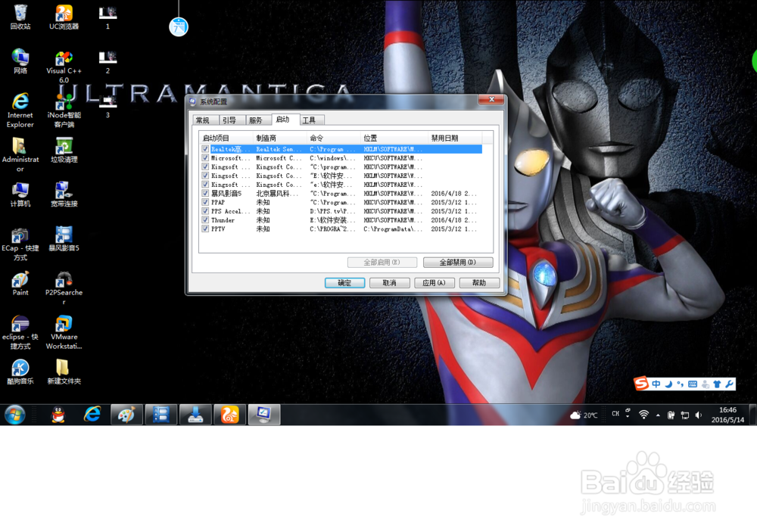The height and width of the screenshot is (532, 757).
Task: Open the taskbar Internet Explorer icon
Action: 92,415
